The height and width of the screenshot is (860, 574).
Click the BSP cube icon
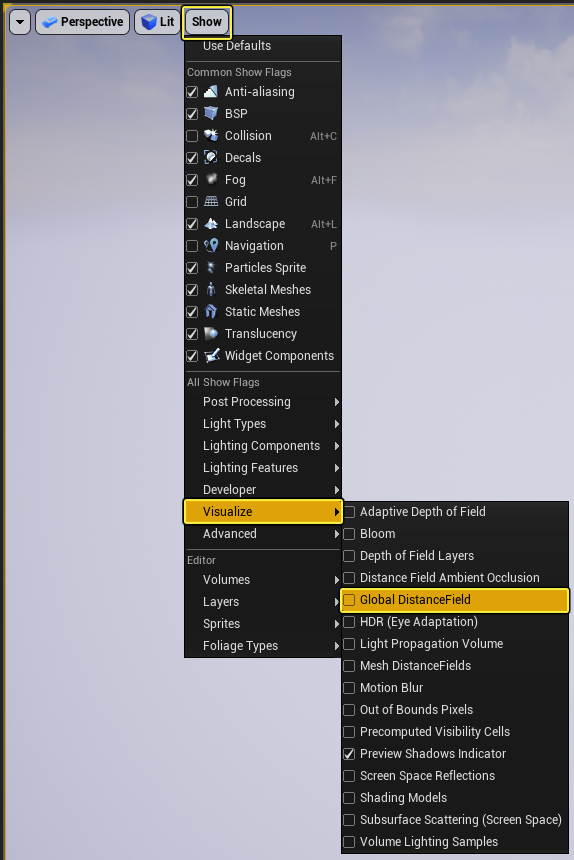(x=211, y=114)
